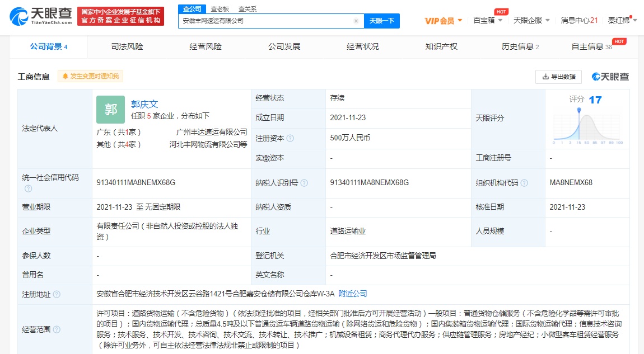Open the 天眼企服 dropdown
Screen dimensions: 644x354
pos(531,20)
